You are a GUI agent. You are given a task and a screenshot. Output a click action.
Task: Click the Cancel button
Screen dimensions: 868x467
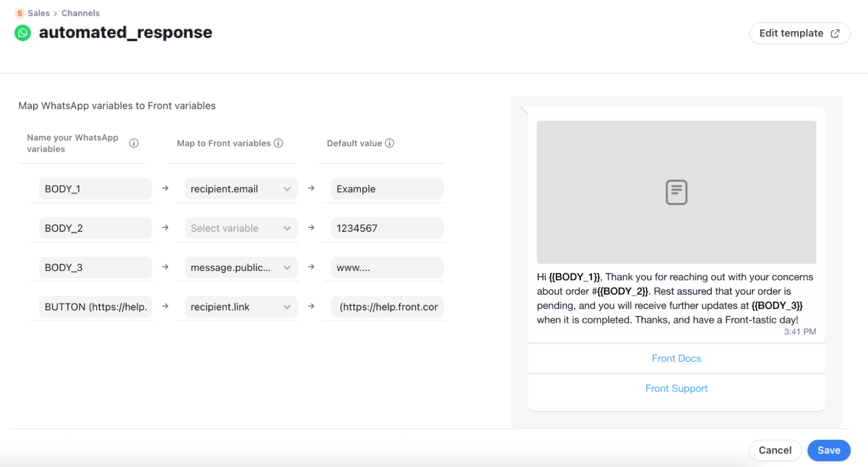tap(774, 450)
